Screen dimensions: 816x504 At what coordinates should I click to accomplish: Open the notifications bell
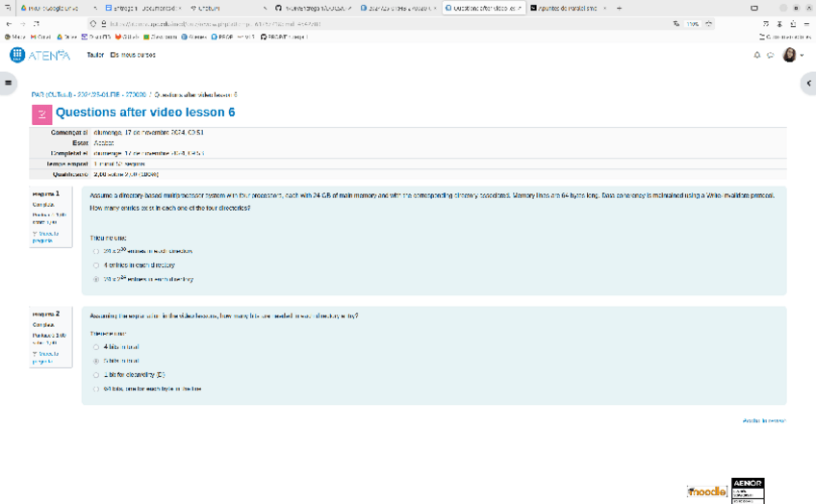[x=756, y=55]
